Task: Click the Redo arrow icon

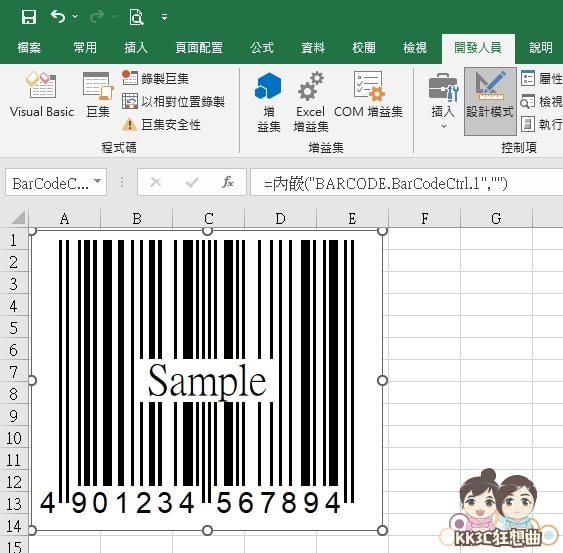Action: [x=97, y=17]
